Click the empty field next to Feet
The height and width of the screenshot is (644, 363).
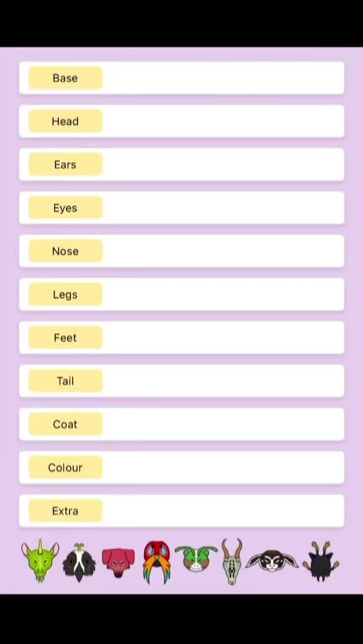(223, 337)
